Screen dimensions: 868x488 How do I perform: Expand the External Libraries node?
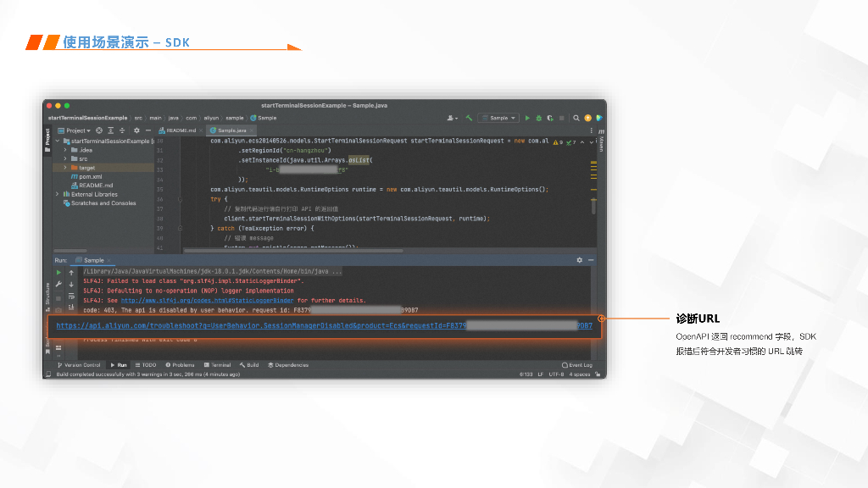58,194
